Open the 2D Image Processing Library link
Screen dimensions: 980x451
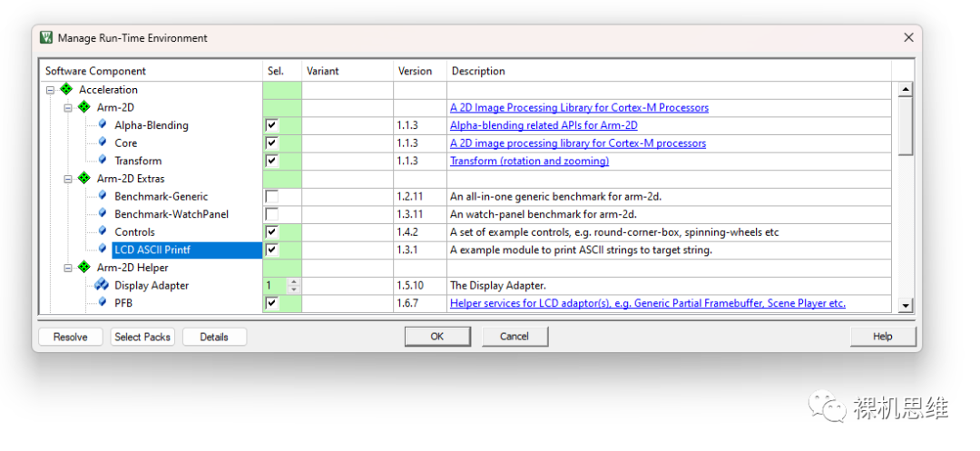[579, 107]
